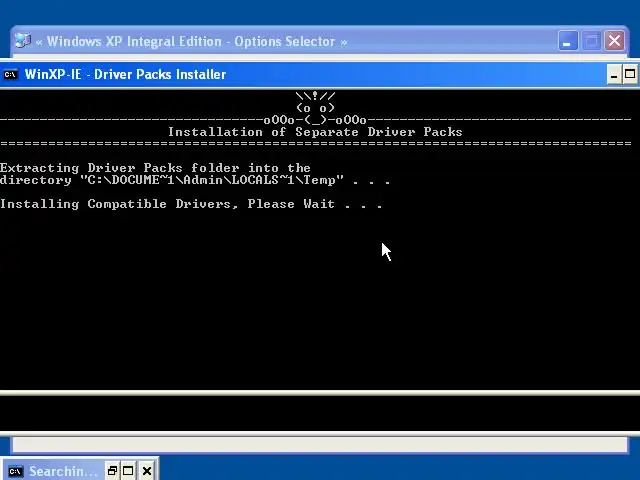The image size is (640, 480).
Task: Click the 'Installation of Separate Driver Packs' heading
Action: click(x=315, y=132)
